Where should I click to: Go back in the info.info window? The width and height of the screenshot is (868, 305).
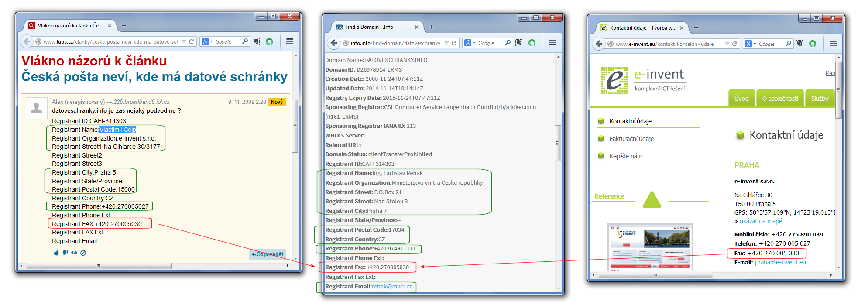[x=334, y=43]
